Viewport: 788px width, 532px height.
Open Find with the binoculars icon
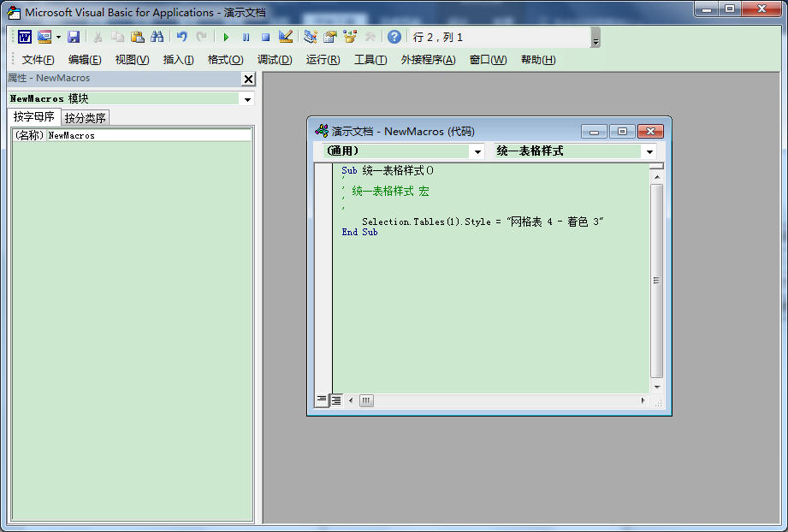tap(157, 37)
